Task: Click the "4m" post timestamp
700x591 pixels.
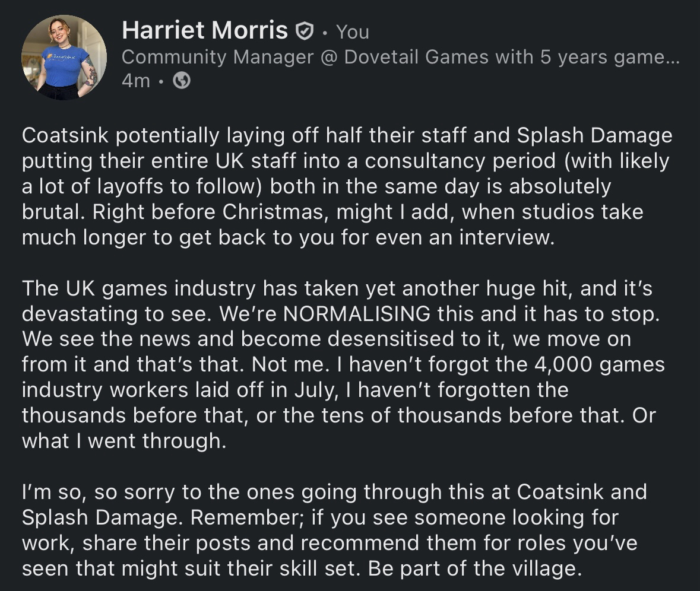Action: coord(135,81)
